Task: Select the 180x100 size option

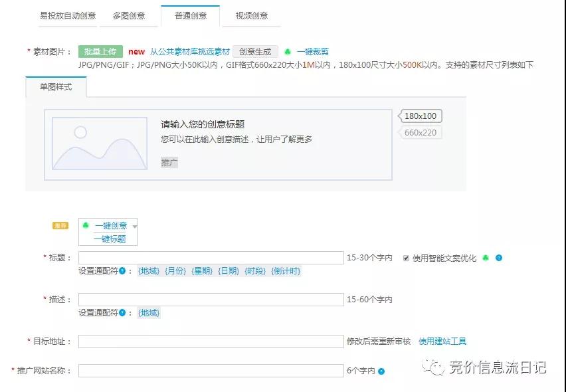Action: coord(420,116)
